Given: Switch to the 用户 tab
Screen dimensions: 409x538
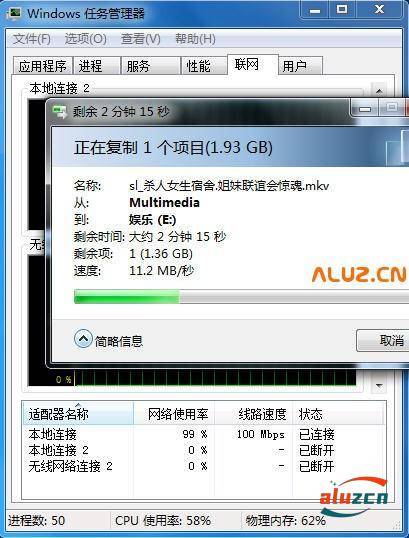Looking at the screenshot, I should tap(301, 66).
